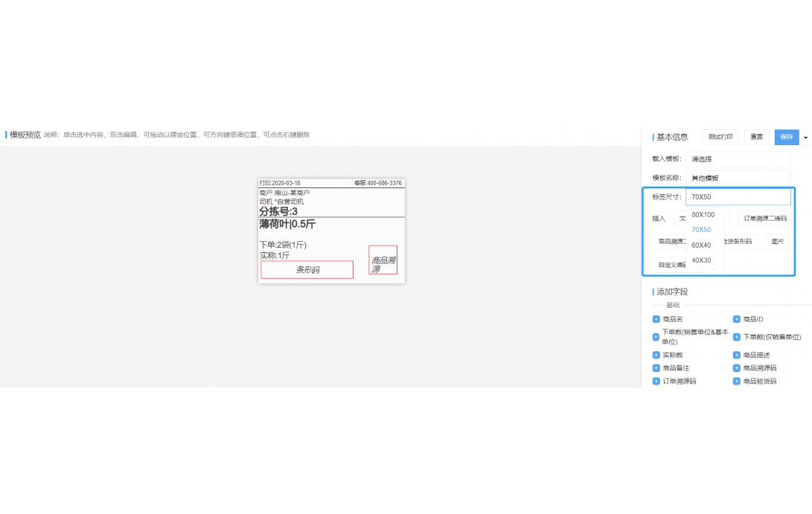Click the plus icon beside 商品溯源码

point(736,368)
